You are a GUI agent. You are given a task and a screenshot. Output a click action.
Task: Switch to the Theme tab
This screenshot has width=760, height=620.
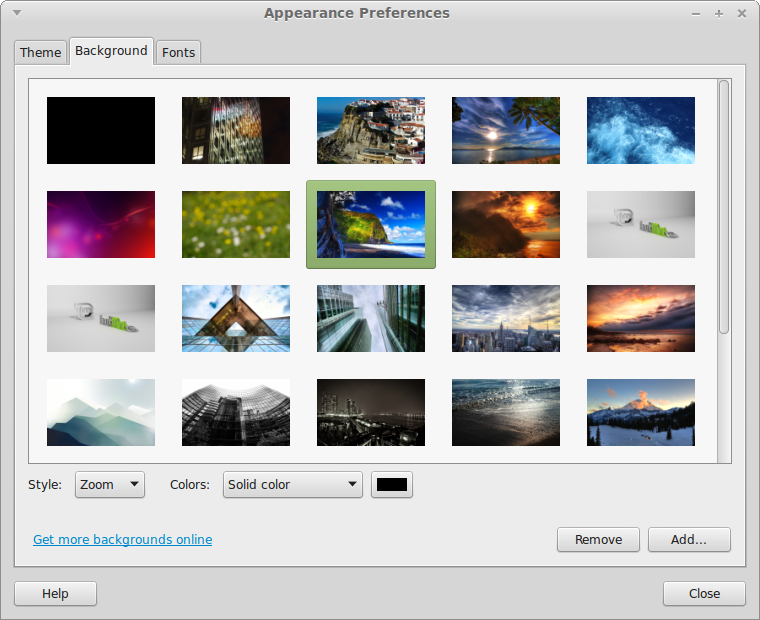[x=41, y=52]
